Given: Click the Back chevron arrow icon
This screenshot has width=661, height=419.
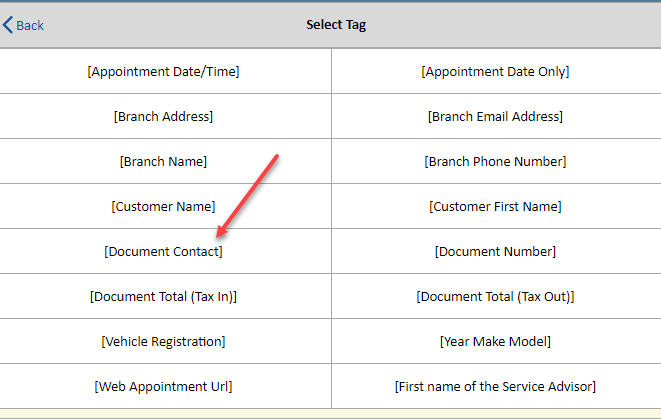Looking at the screenshot, I should tap(8, 25).
